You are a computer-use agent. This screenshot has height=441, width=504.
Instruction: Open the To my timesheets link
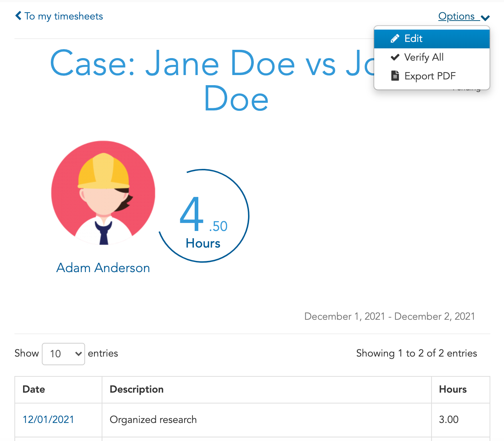point(63,16)
